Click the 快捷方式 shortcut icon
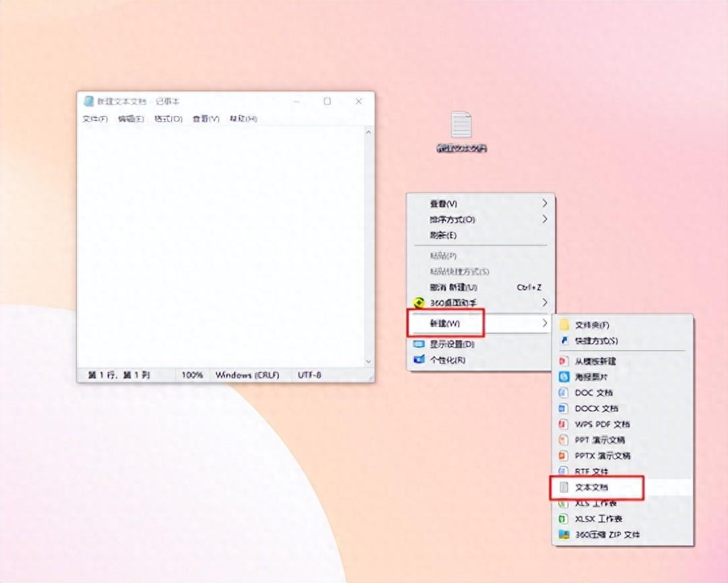The height and width of the screenshot is (583, 728). 563,341
